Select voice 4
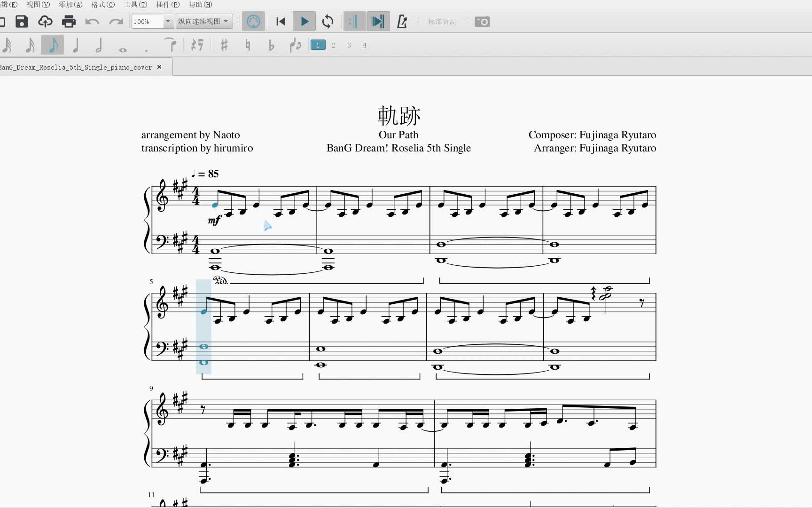 coord(365,45)
